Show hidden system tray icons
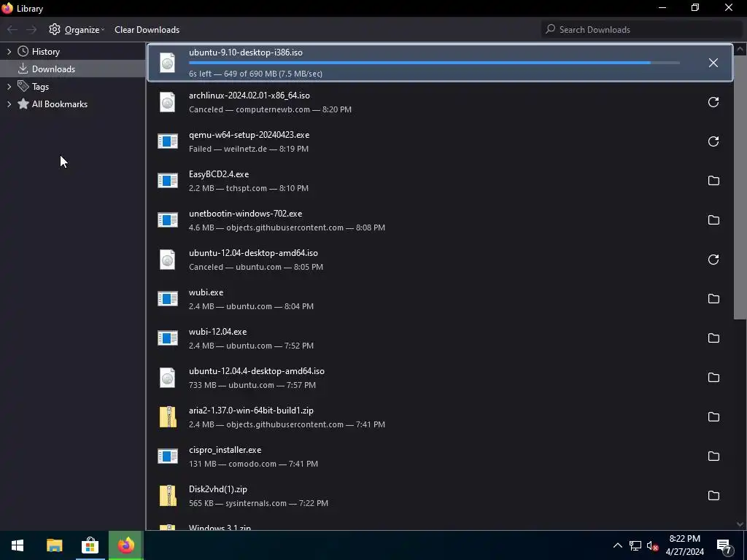The width and height of the screenshot is (747, 560). tap(617, 545)
